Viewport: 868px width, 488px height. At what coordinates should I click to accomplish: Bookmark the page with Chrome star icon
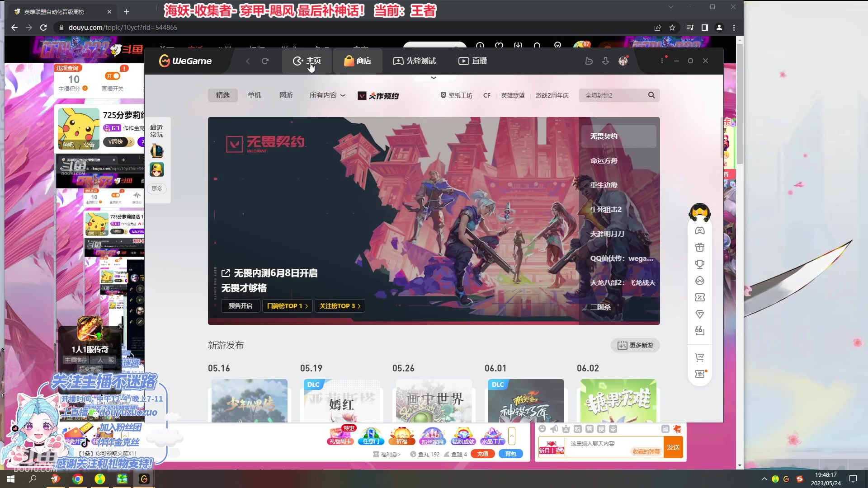(x=672, y=28)
